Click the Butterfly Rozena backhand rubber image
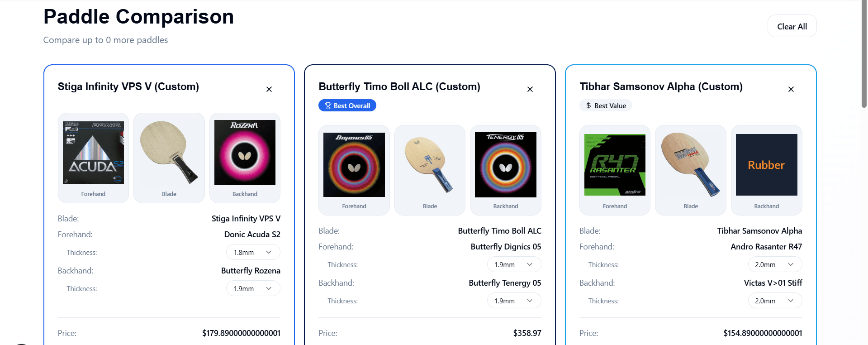Screen dimensions: 868x345 coord(245,153)
